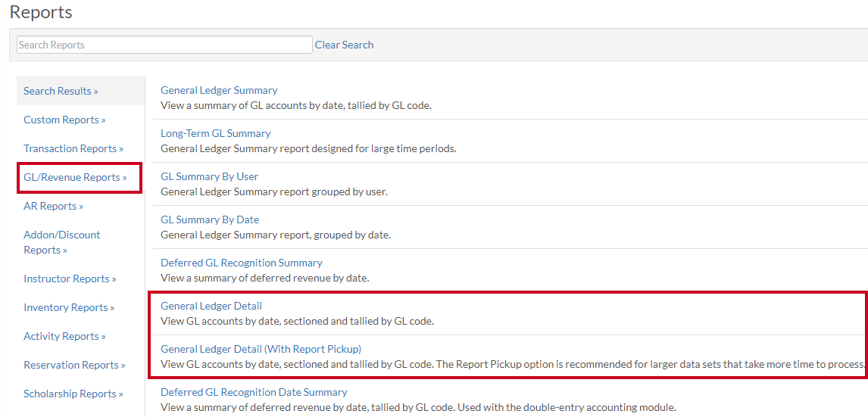Open the AR Reports category
This screenshot has width=868, height=417.
click(53, 206)
